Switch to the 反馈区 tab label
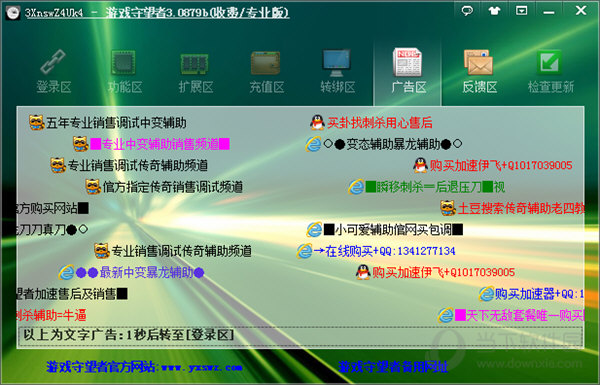The height and width of the screenshot is (385, 600). (x=479, y=87)
